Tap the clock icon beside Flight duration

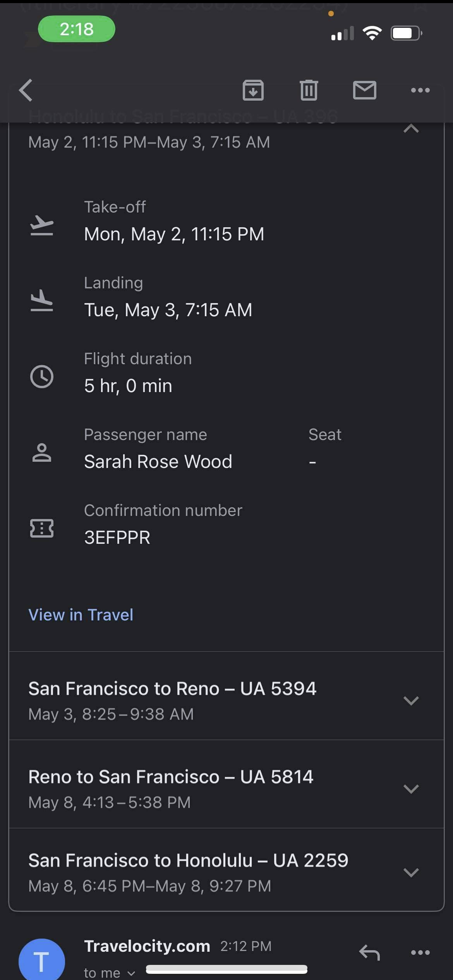[42, 376]
